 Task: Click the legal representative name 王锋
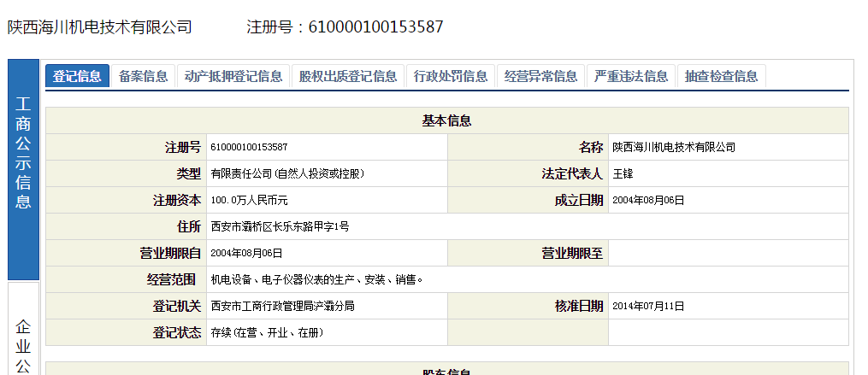click(623, 173)
